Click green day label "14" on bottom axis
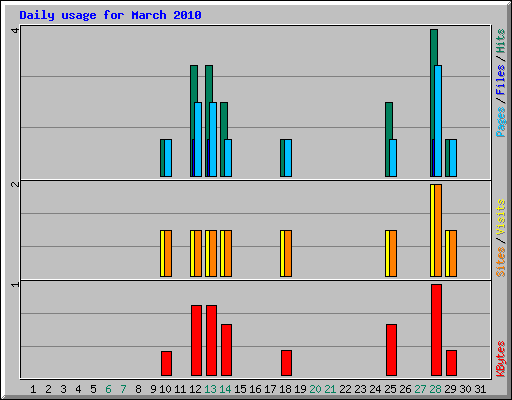The width and height of the screenshot is (512, 400). click(225, 389)
